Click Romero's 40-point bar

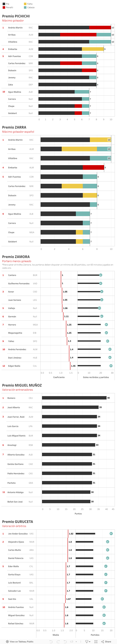tap(74, 398)
